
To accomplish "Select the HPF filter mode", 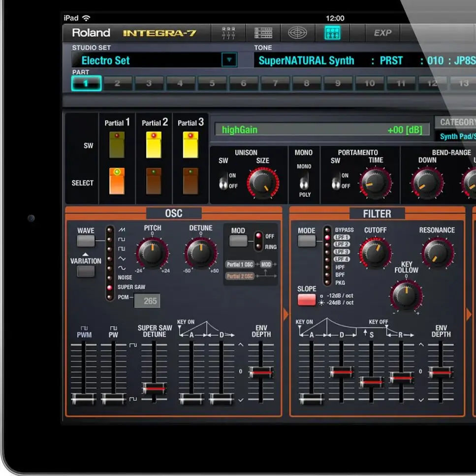I will point(340,267).
